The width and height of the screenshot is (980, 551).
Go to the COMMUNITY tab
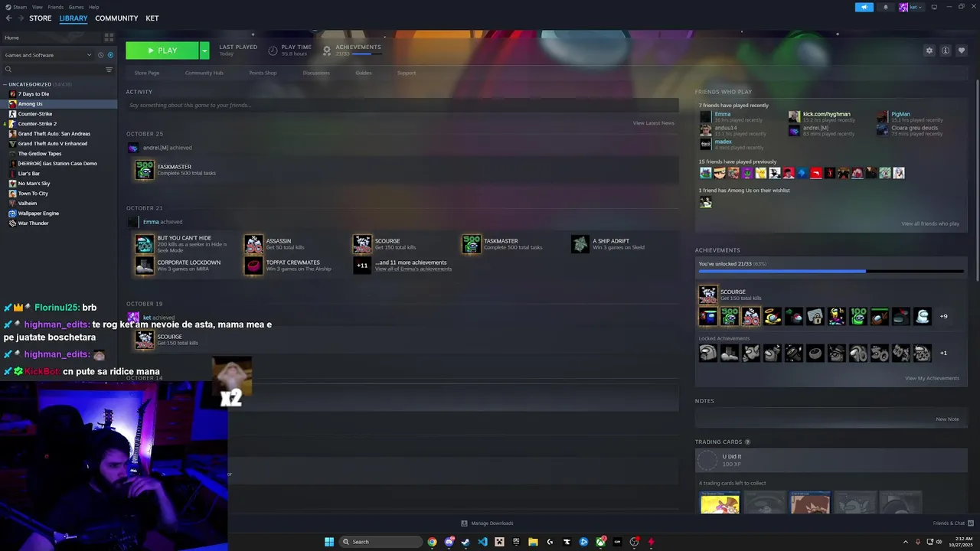pyautogui.click(x=116, y=18)
